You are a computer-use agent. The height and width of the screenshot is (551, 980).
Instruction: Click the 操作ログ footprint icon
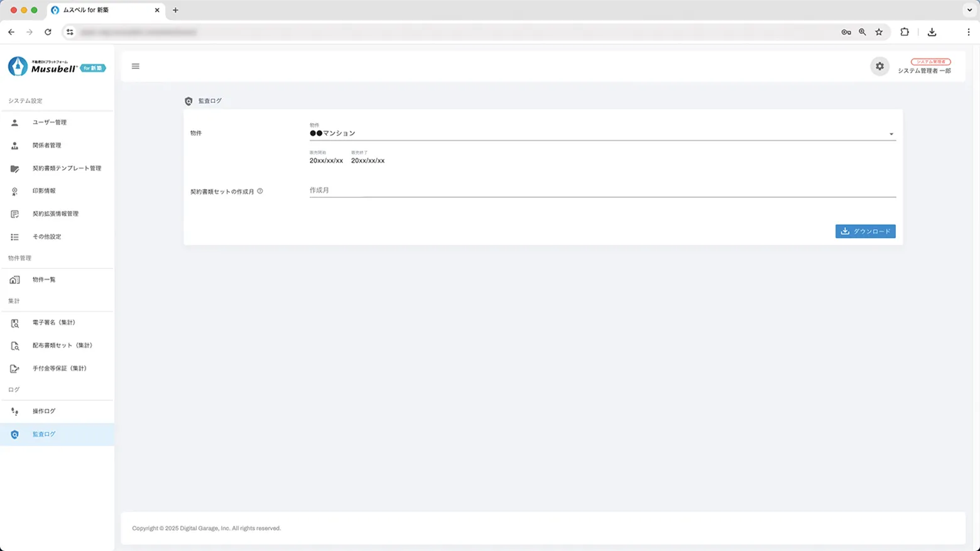14,412
